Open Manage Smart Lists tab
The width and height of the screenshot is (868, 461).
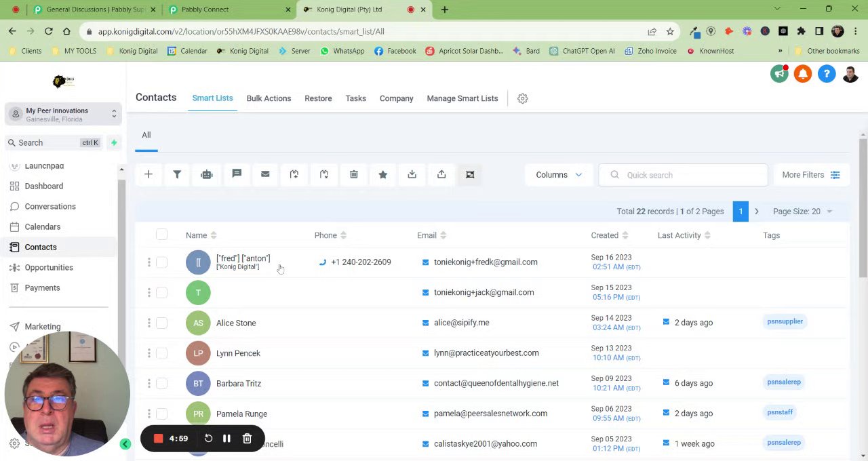(462, 98)
